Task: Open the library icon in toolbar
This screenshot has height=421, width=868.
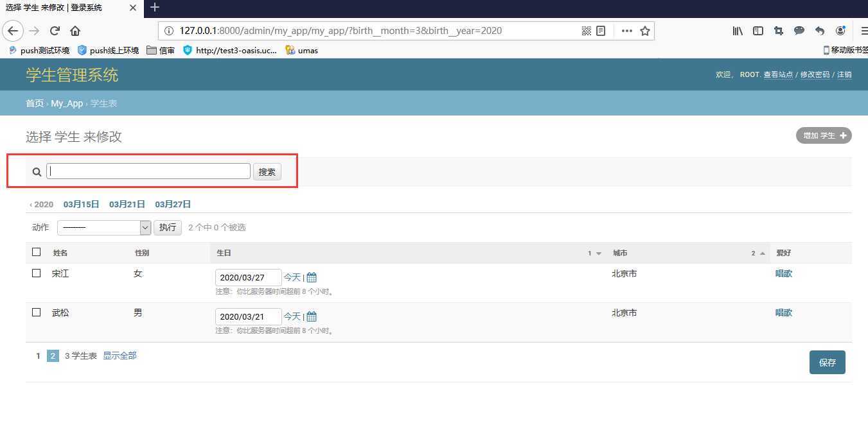Action: pyautogui.click(x=738, y=31)
